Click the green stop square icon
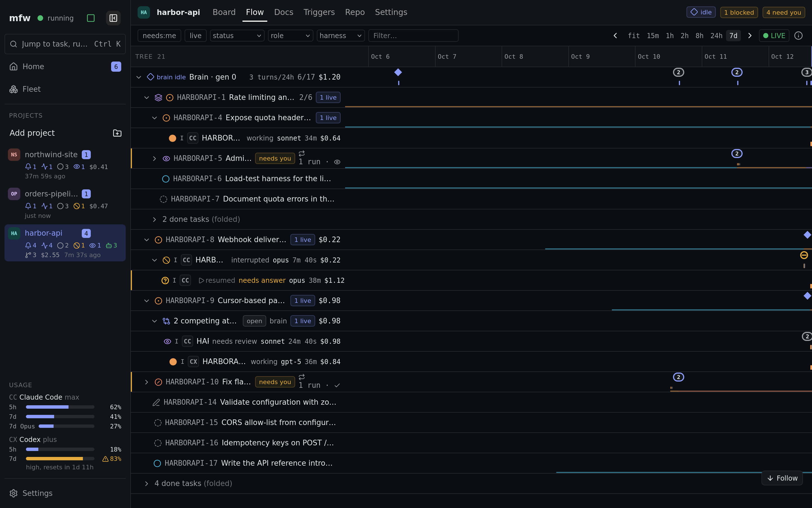This screenshot has width=812, height=508. point(91,18)
